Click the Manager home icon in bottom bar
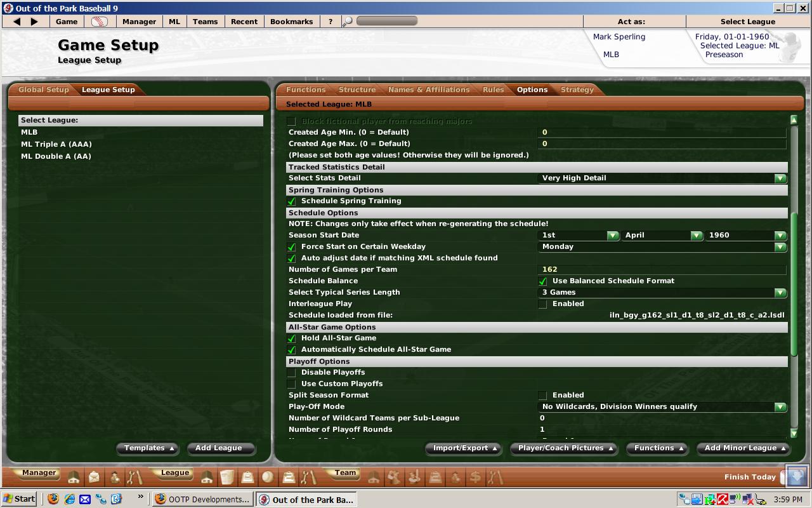This screenshot has width=812, height=508. pos(74,477)
